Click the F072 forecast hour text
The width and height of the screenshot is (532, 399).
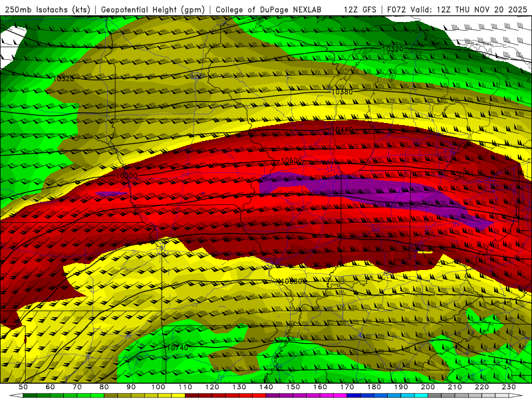(x=398, y=9)
